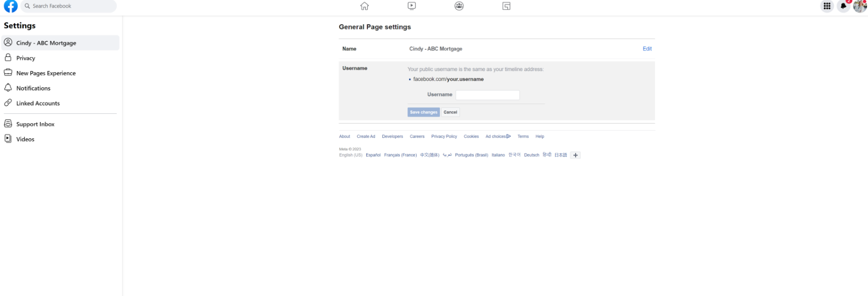Click Edit link next to Name
This screenshot has width=868, height=296.
tap(647, 49)
